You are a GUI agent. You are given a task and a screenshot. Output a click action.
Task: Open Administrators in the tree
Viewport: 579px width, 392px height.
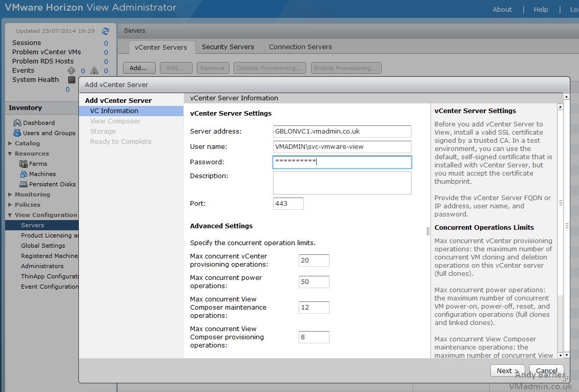[42, 266]
